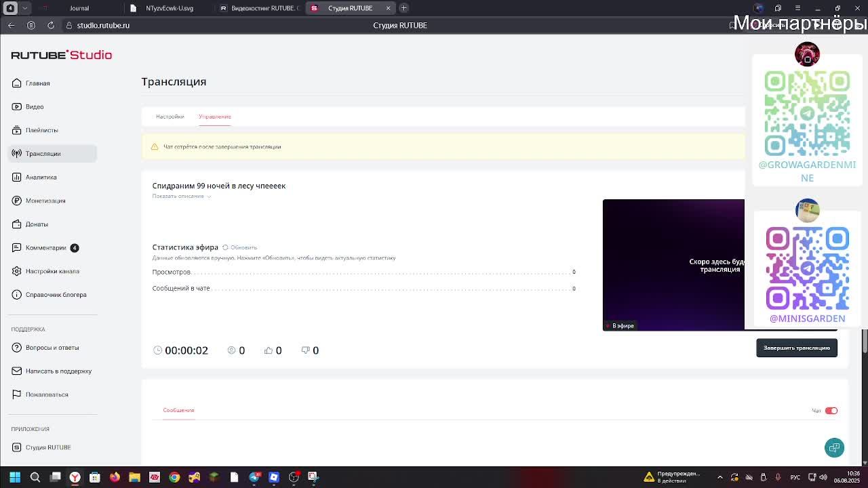Click the chat warning banner text
This screenshot has width=868, height=488.
coord(222,146)
